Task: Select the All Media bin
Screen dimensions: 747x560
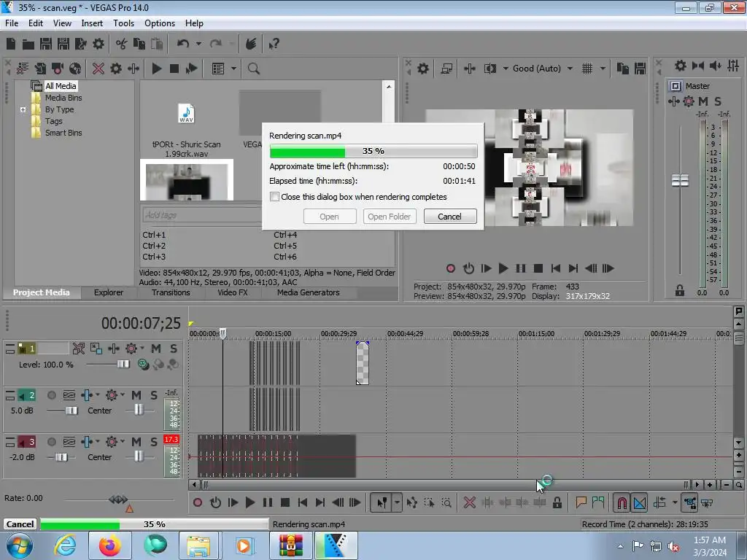Action: pos(61,86)
